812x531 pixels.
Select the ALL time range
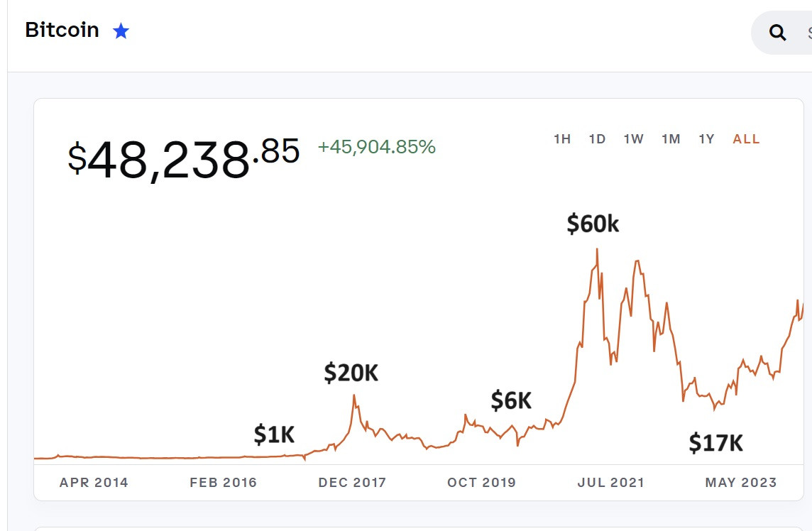pyautogui.click(x=746, y=139)
